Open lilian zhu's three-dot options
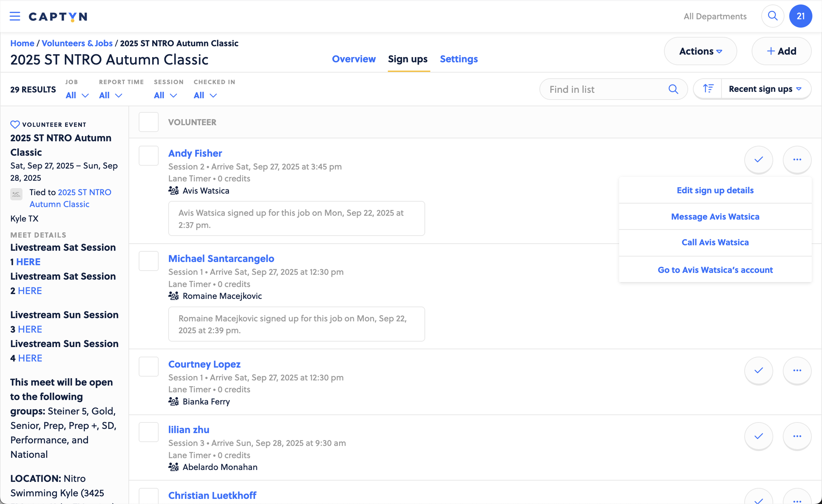 (797, 436)
